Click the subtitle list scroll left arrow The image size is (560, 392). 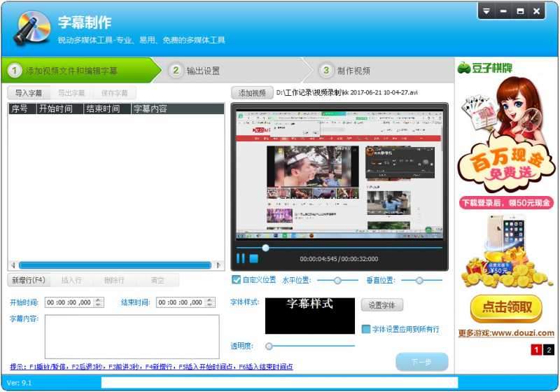click(x=13, y=265)
